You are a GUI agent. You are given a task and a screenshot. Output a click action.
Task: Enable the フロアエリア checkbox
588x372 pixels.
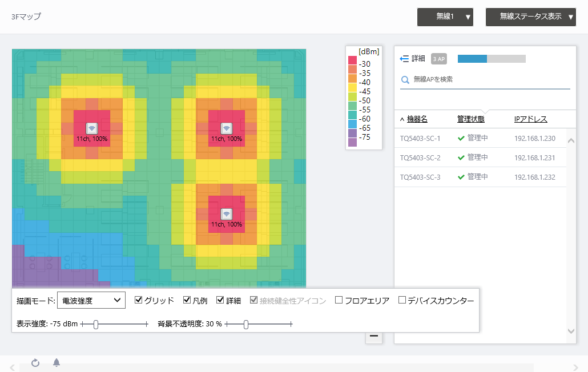[339, 298]
